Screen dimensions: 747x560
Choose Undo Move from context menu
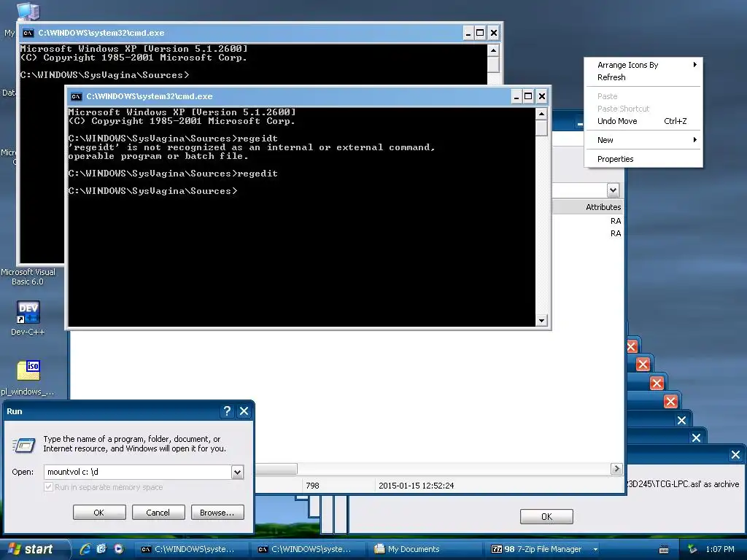click(x=643, y=121)
